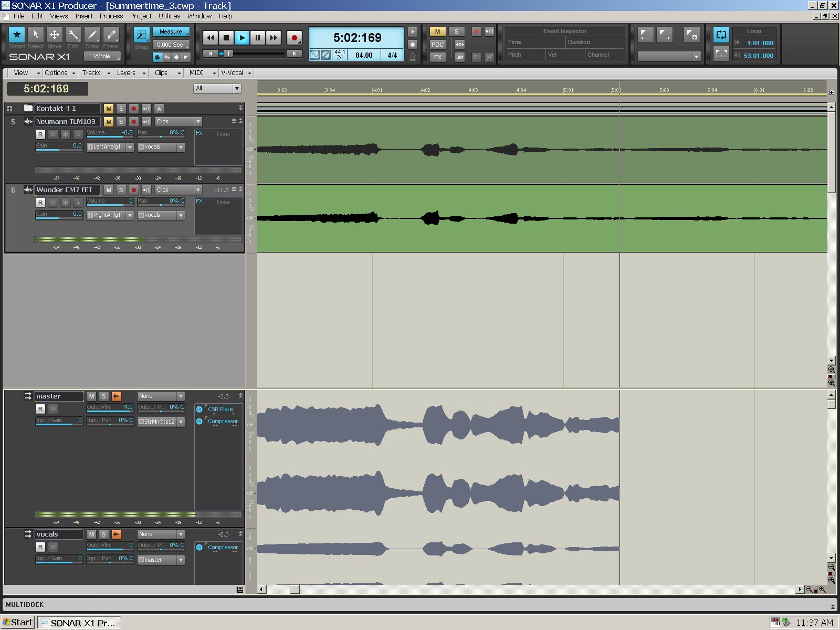Click the Record button in transport
840x630 pixels.
pos(295,38)
